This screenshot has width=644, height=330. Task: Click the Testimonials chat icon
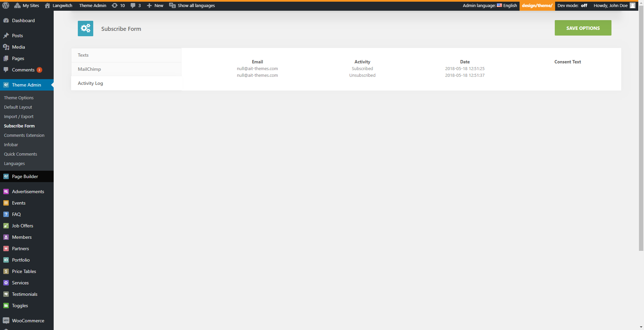coord(6,294)
